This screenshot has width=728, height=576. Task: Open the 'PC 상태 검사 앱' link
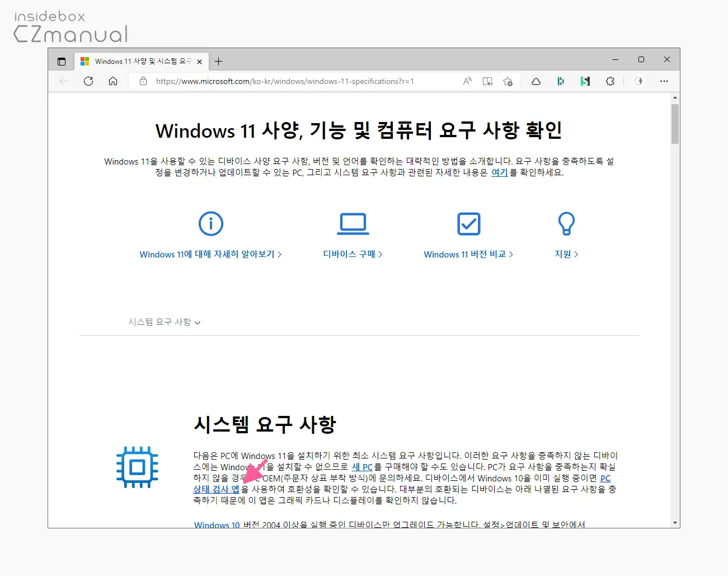click(216, 489)
